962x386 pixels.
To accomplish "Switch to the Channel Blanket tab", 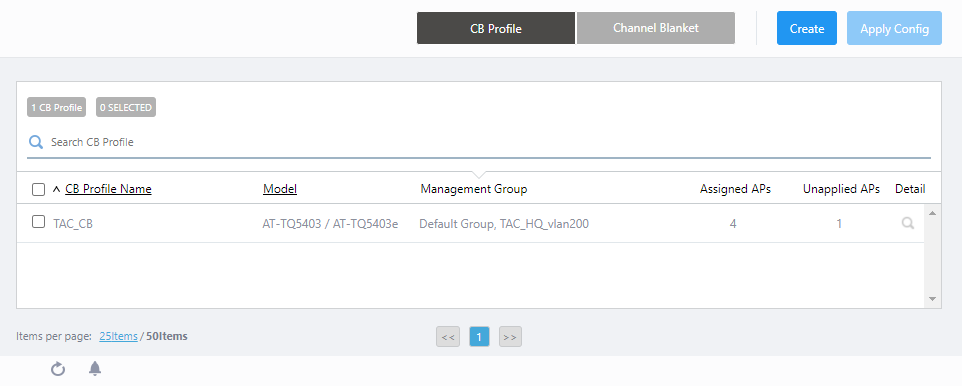I will point(656,28).
